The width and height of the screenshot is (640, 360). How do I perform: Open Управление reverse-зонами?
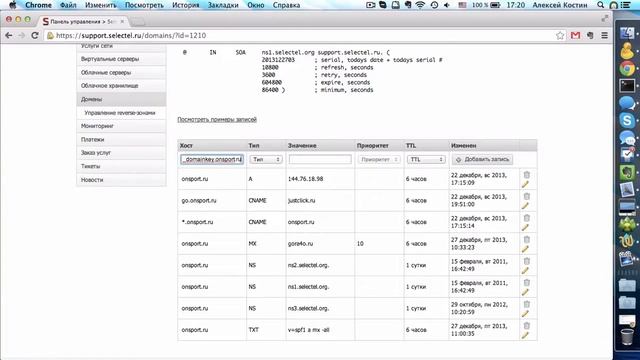(121, 113)
